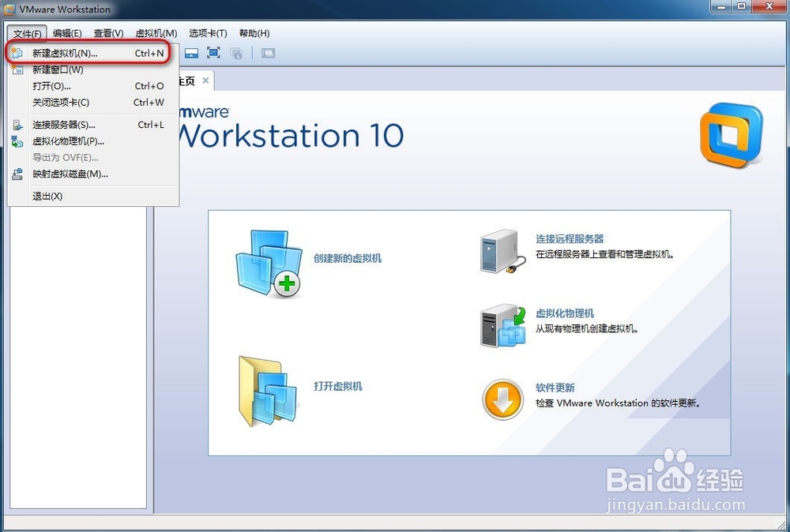790x532 pixels.
Task: Click the greyed 导出为 OVF(E)... item
Action: 92,158
